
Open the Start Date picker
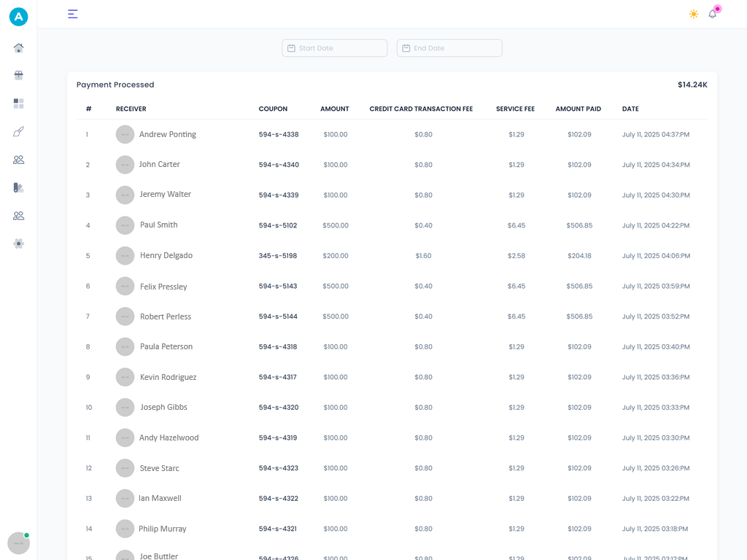[334, 48]
